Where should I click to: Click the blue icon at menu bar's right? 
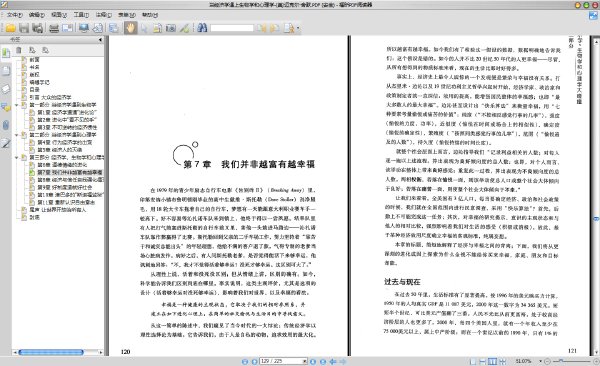(x=593, y=15)
